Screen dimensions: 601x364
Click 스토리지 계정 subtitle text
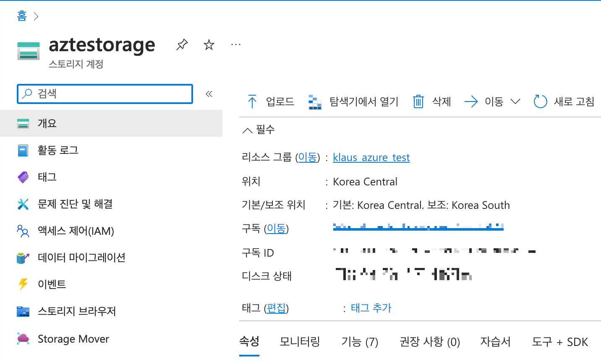[76, 64]
